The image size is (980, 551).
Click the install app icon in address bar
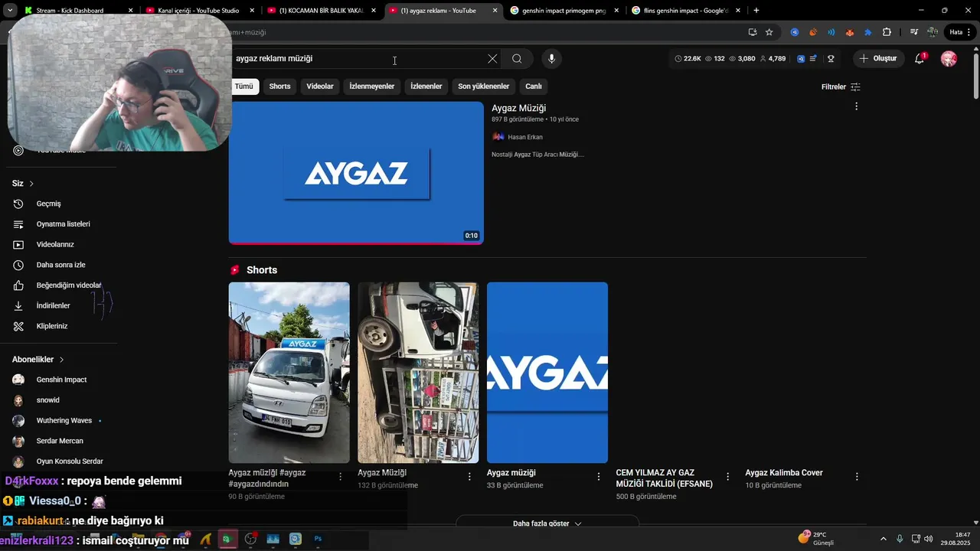(x=753, y=32)
